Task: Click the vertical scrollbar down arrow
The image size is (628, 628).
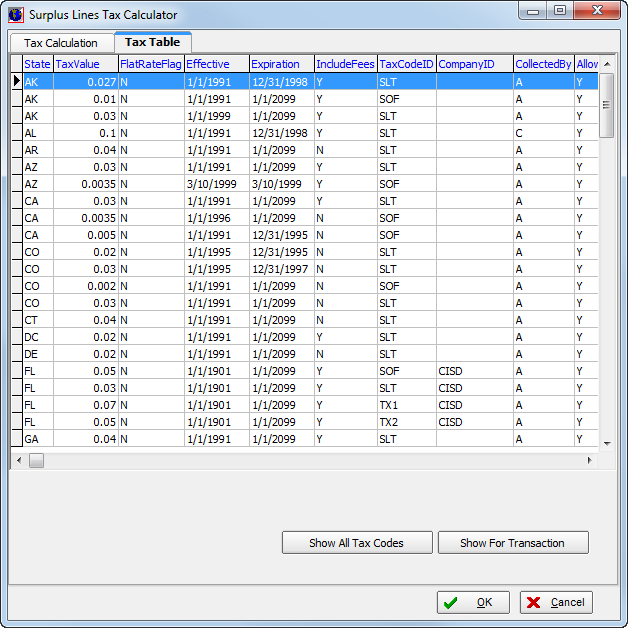Action: 606,443
